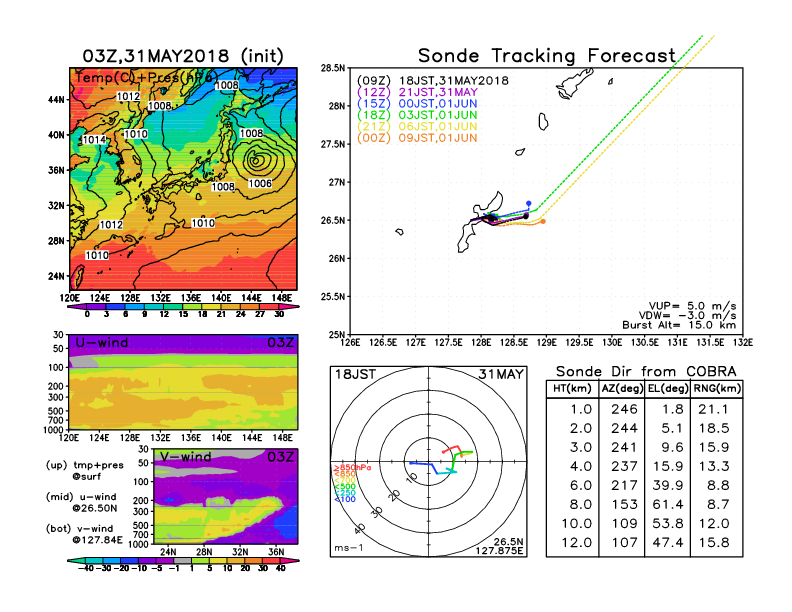Select yellow legend entry '(21Z) 06JST,01JUN'

pos(417,127)
